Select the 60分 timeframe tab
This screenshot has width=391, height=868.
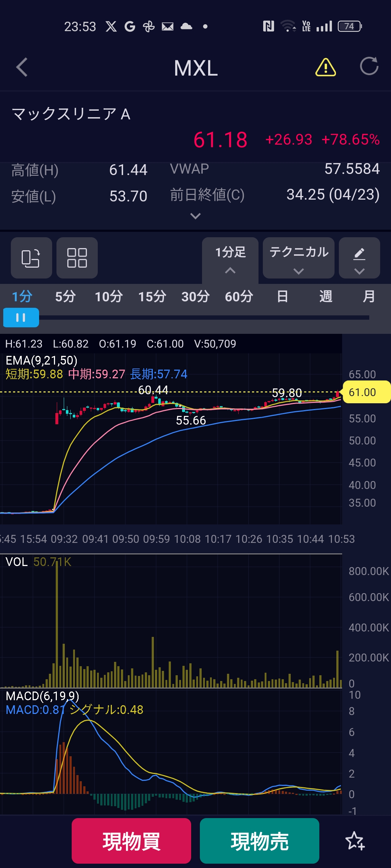[x=239, y=297]
